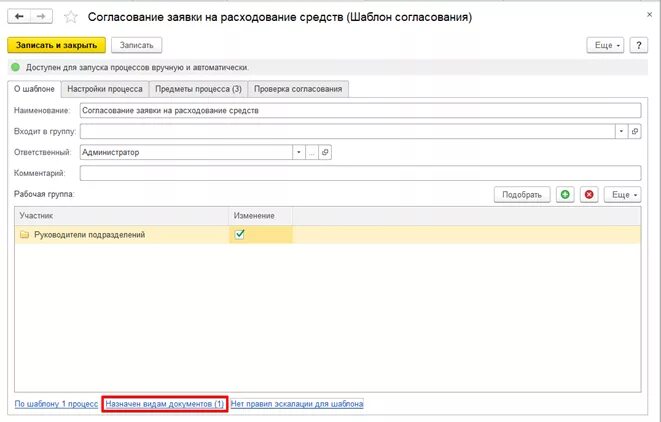This screenshot has width=661, height=422.
Task: Click the Подобрать button
Action: (x=522, y=194)
